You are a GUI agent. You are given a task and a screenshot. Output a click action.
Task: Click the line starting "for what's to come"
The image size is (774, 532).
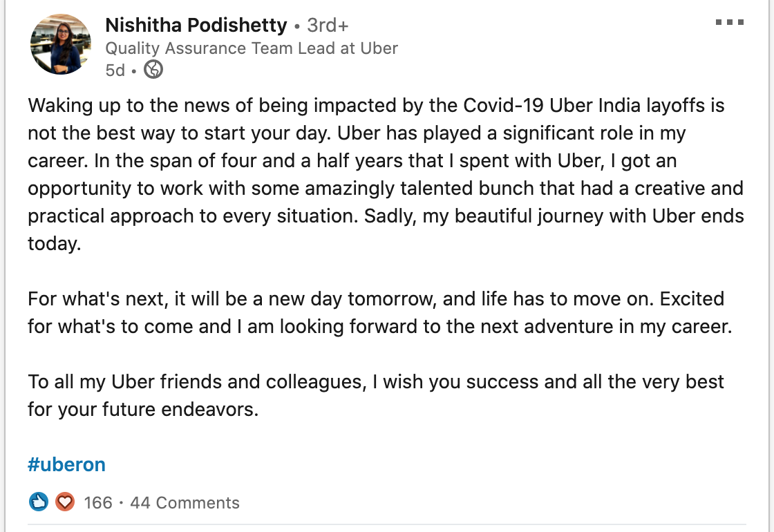point(380,327)
